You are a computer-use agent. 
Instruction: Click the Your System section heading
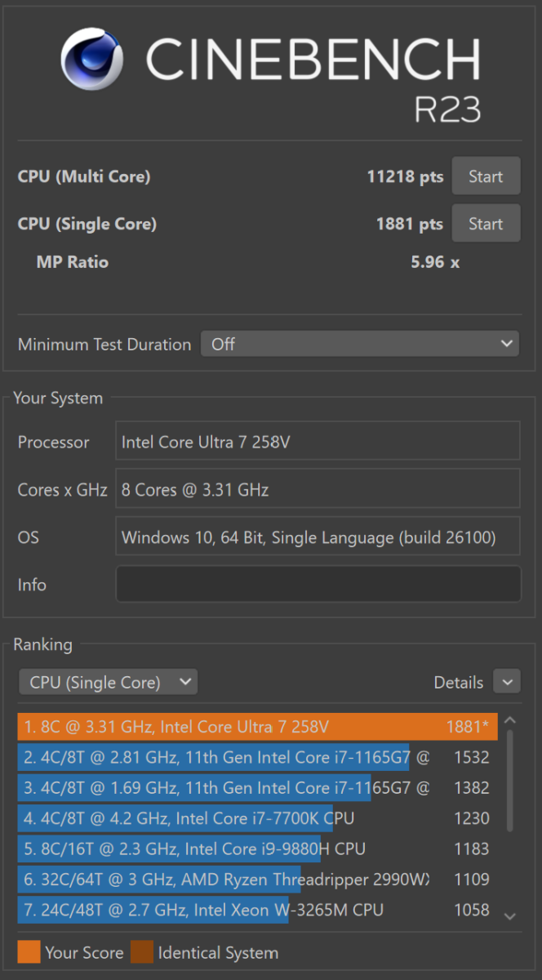58,399
